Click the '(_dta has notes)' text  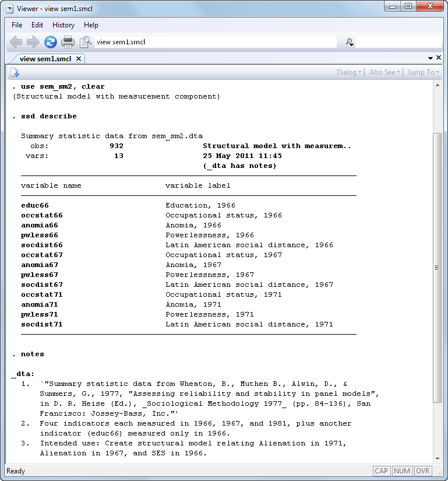[239, 166]
